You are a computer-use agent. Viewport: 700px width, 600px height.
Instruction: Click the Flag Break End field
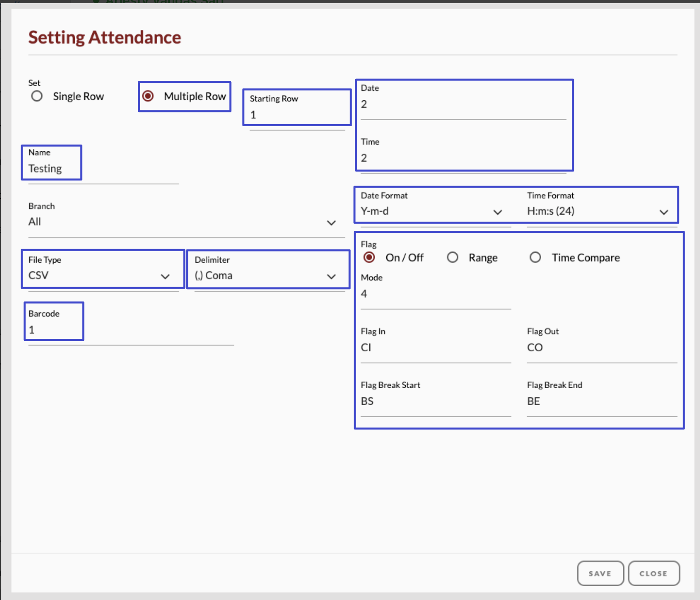tap(601, 401)
